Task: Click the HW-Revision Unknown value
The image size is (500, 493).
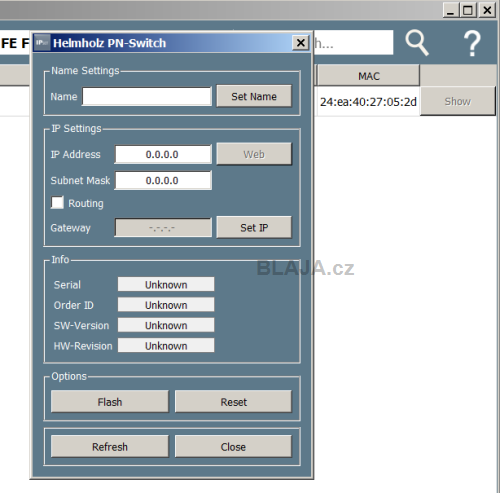Action: tap(166, 345)
